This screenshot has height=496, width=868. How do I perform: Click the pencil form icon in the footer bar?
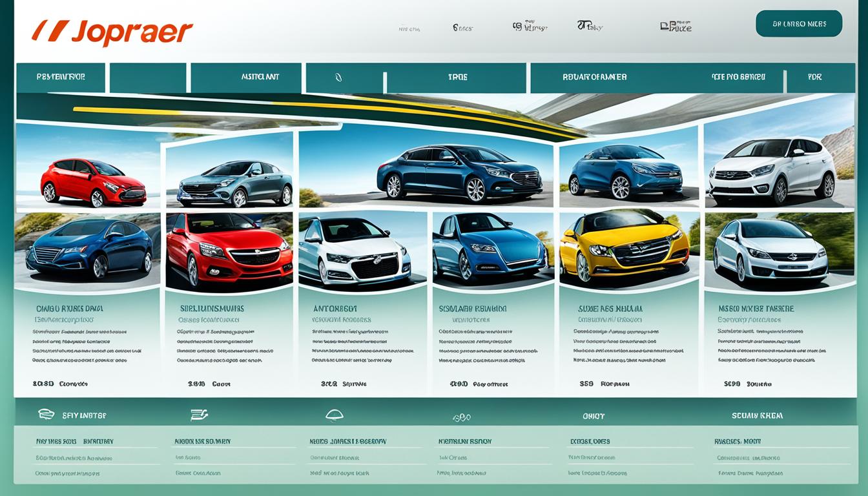tap(199, 415)
